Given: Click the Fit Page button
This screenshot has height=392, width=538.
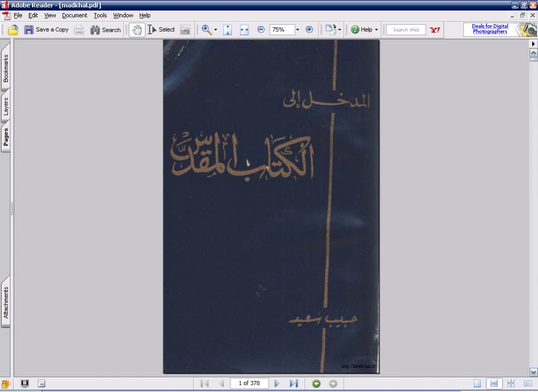Looking at the screenshot, I should pos(228,30).
